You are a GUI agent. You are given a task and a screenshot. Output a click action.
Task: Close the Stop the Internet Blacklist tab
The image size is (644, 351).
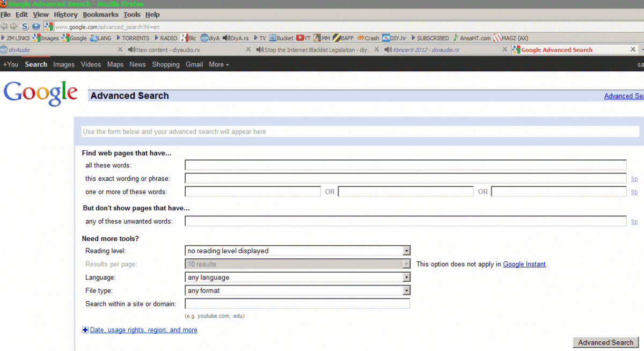coord(376,50)
